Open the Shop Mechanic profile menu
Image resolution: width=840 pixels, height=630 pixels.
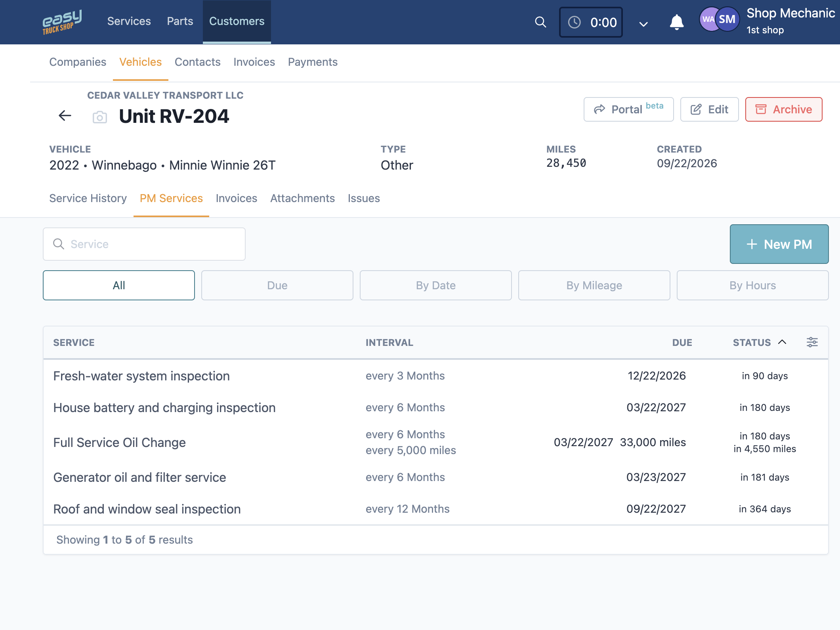[x=790, y=21]
